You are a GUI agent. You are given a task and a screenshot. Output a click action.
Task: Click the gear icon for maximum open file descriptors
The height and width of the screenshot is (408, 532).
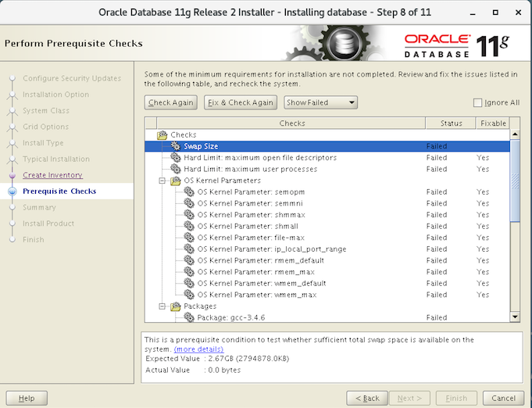176,158
